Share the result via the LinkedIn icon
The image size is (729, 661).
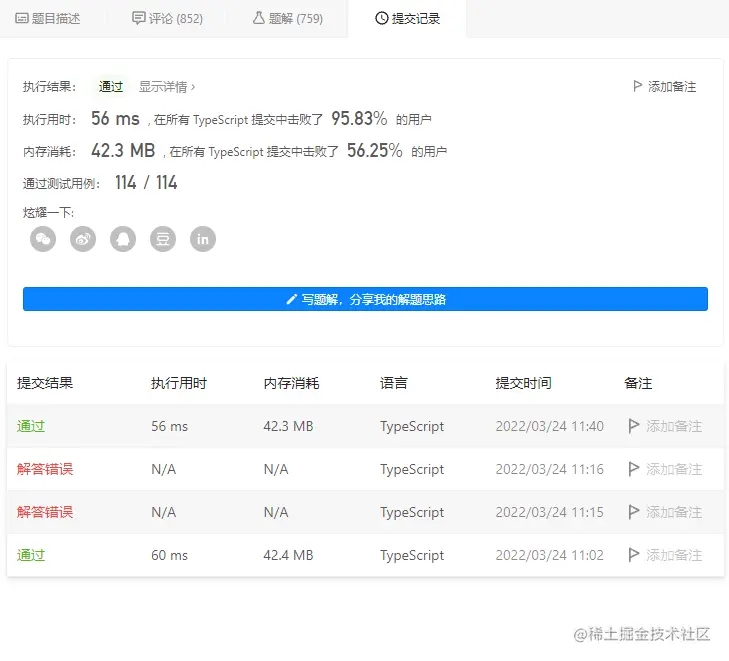[x=203, y=239]
